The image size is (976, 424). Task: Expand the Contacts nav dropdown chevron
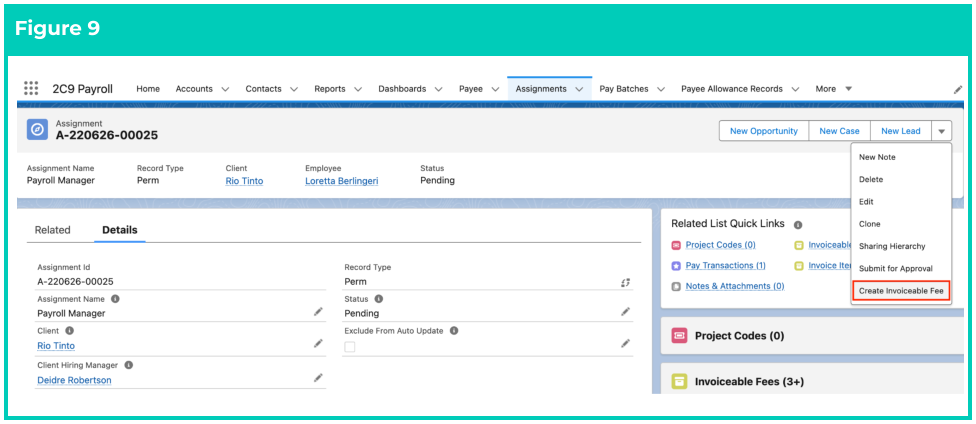tap(294, 89)
